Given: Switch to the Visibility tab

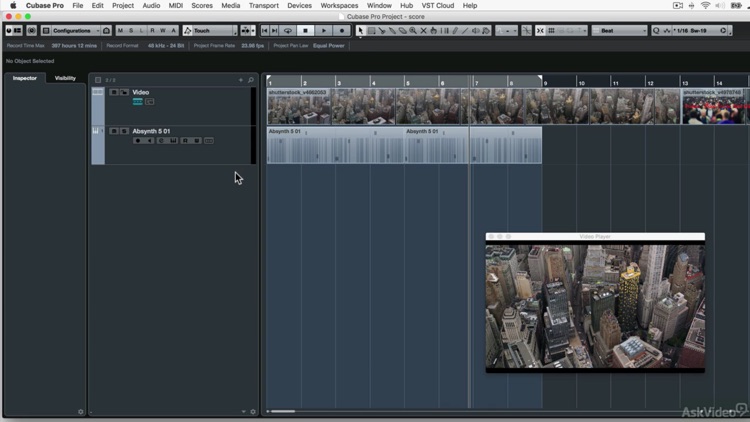Looking at the screenshot, I should pos(65,78).
